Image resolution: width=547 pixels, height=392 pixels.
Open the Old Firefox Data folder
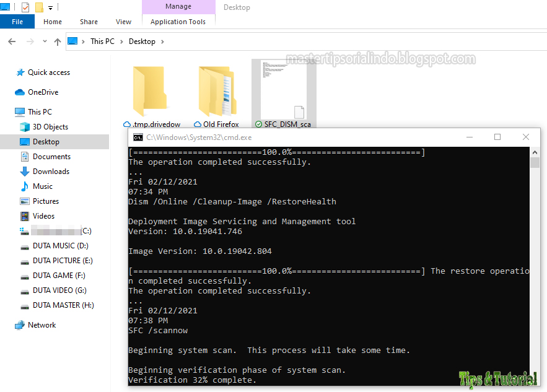218,92
